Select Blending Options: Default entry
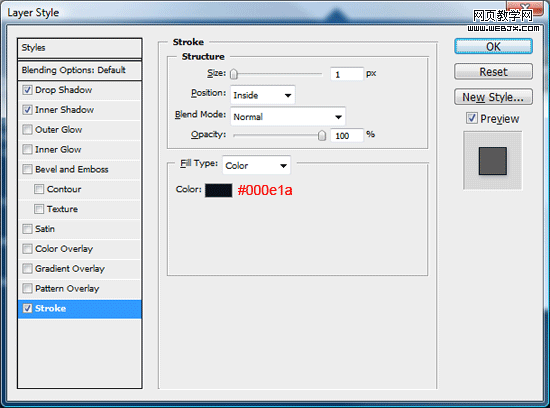550x408 pixels. [80, 70]
